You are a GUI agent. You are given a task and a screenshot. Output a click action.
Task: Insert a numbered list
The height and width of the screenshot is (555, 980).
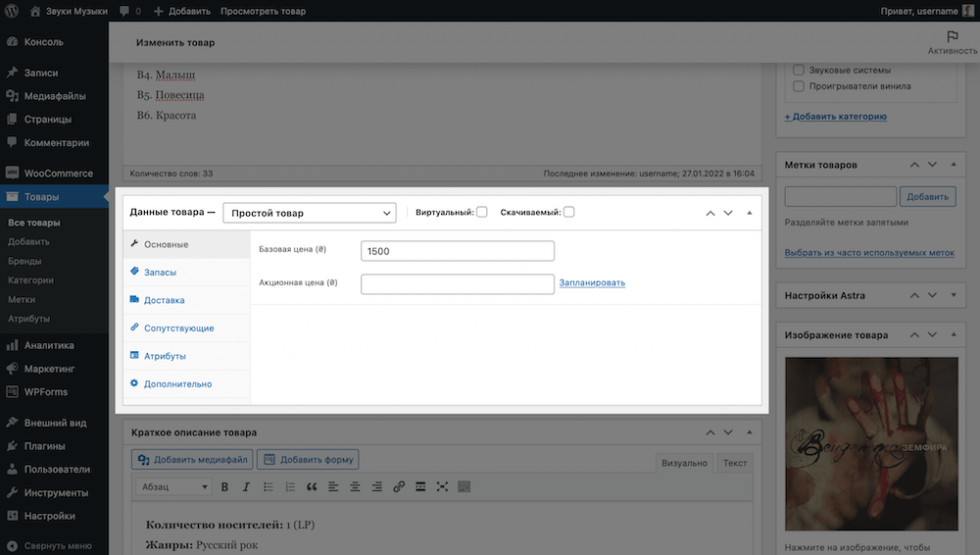coord(290,486)
